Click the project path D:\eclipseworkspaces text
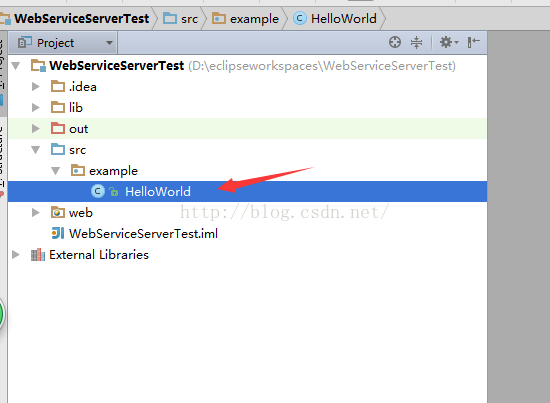 coord(322,66)
